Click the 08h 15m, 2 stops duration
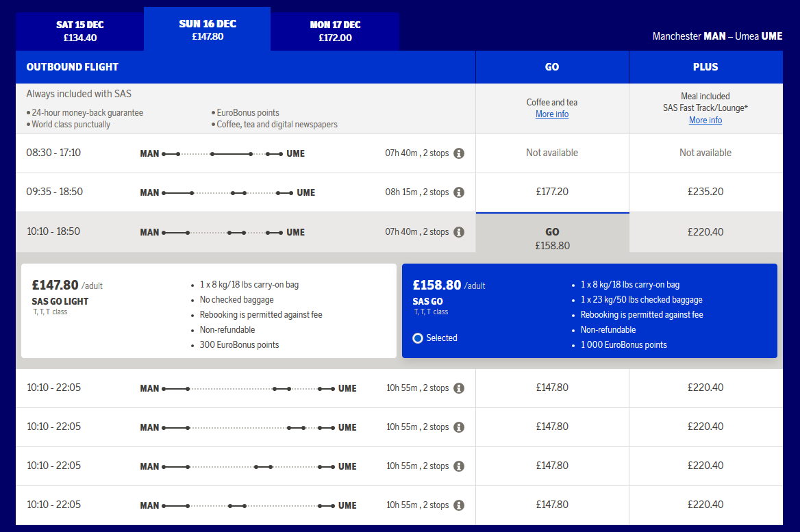This screenshot has width=800, height=532. [x=417, y=192]
